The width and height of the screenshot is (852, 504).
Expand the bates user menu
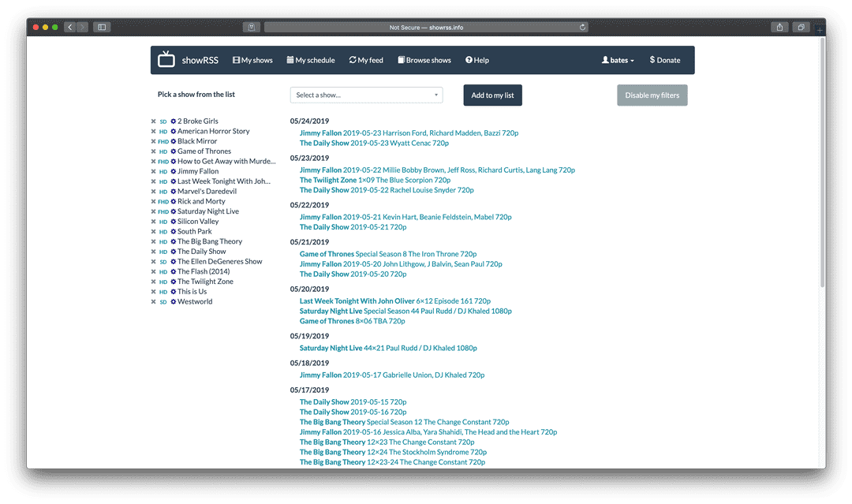click(618, 60)
